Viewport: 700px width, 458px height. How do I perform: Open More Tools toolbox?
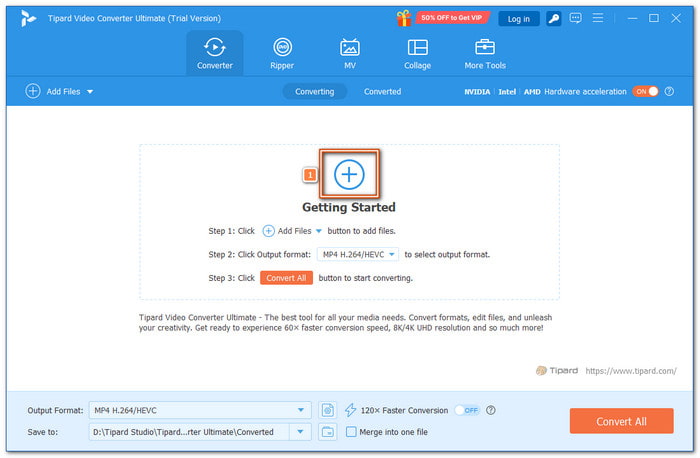tap(485, 53)
